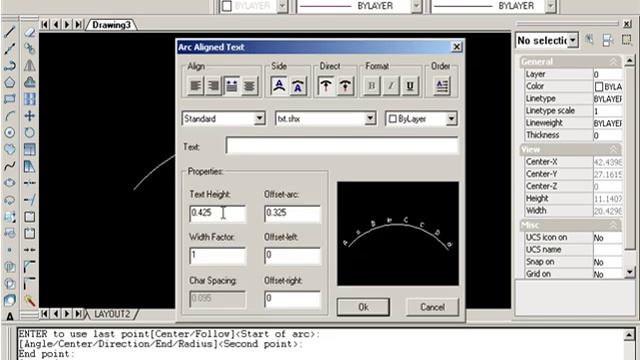
Task: Collapse the Misc properties section
Action: (613, 225)
